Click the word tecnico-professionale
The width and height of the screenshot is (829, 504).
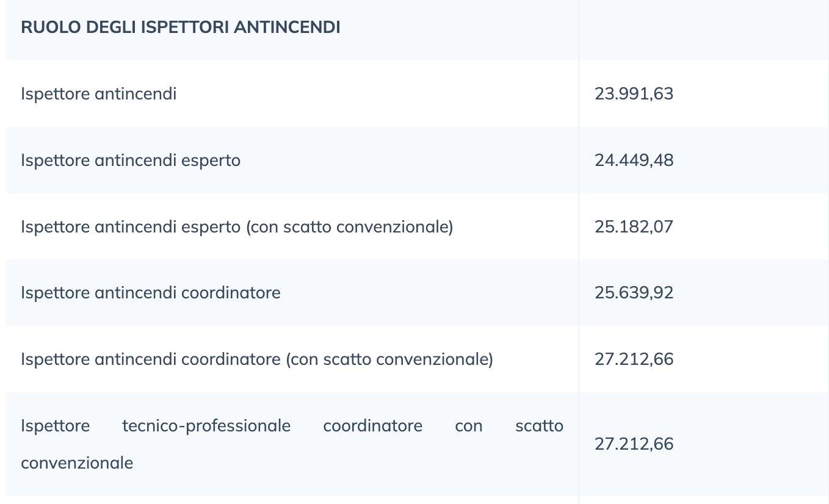coord(206,426)
